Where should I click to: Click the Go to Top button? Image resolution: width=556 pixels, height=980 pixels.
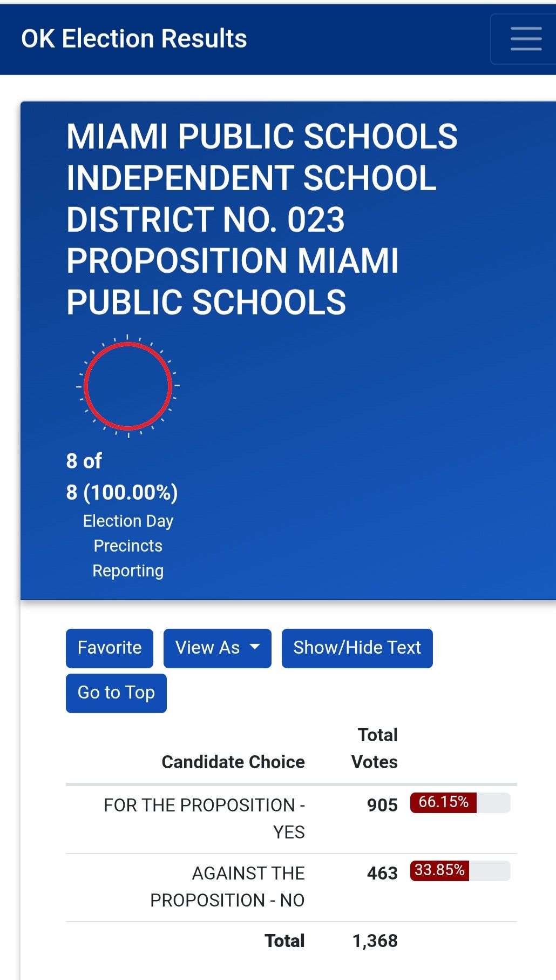pos(116,693)
